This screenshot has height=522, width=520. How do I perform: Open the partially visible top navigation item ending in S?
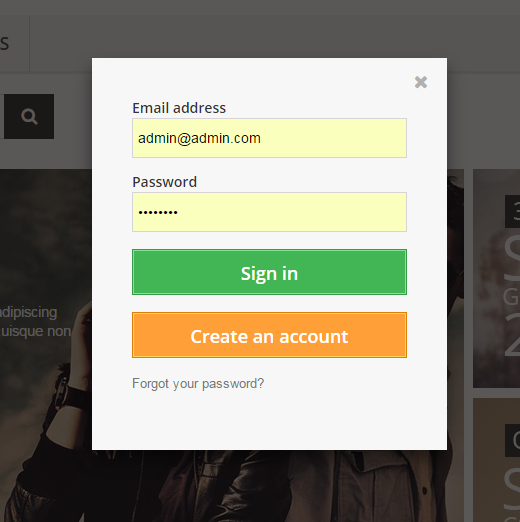pyautogui.click(x=5, y=44)
